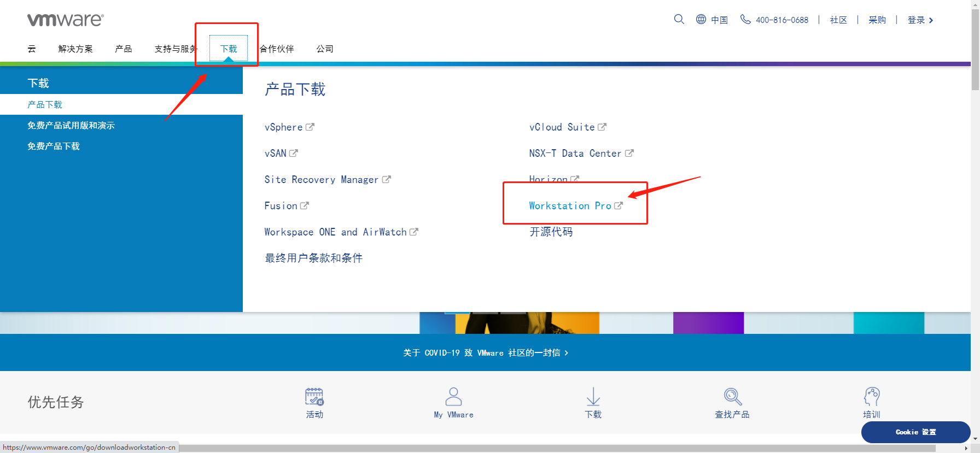
Task: Click the phone icon by 400-816-0688
Action: 745,19
